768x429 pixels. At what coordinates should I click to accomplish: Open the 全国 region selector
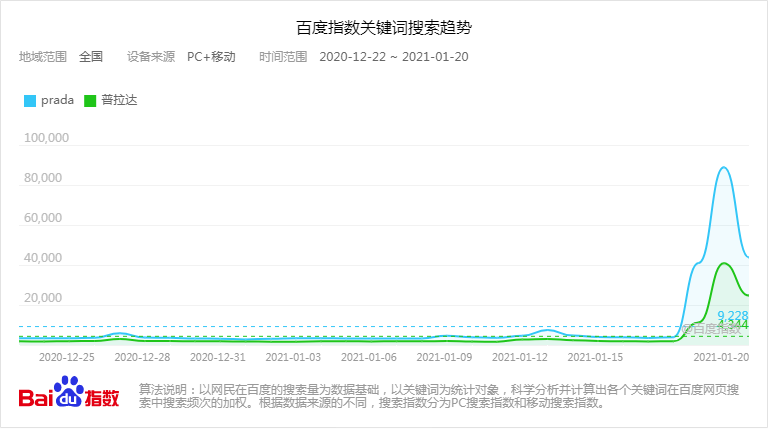(91, 57)
